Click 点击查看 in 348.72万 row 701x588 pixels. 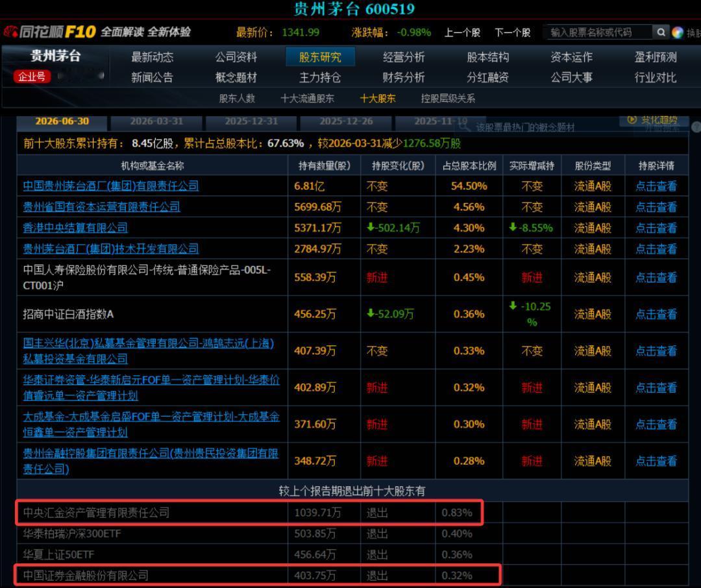pos(656,461)
